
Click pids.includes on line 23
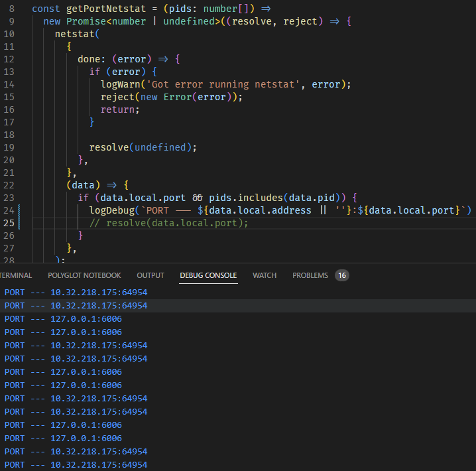coord(246,198)
